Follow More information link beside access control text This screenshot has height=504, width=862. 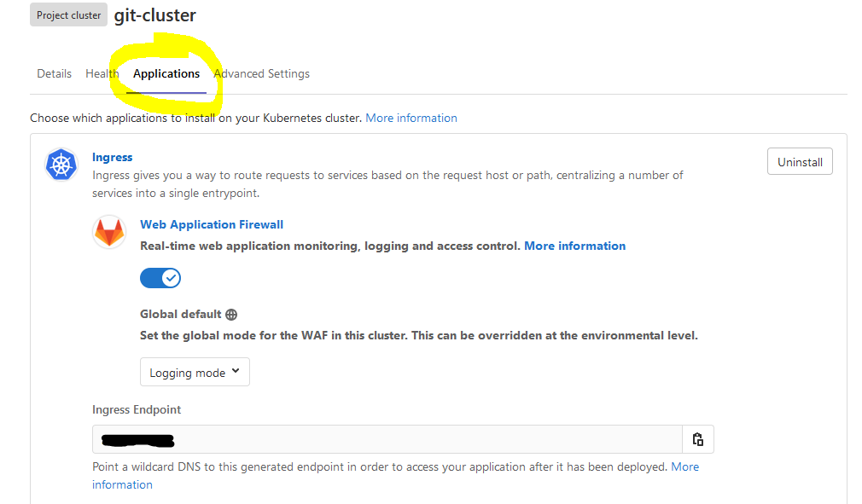[574, 246]
